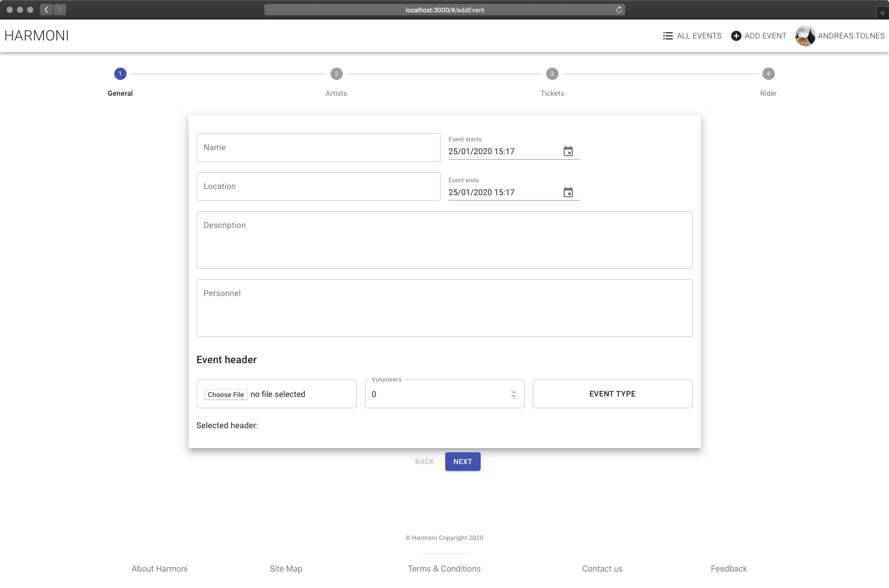Open a new tab with the plus button
The width and height of the screenshot is (889, 588).
[882, 13]
